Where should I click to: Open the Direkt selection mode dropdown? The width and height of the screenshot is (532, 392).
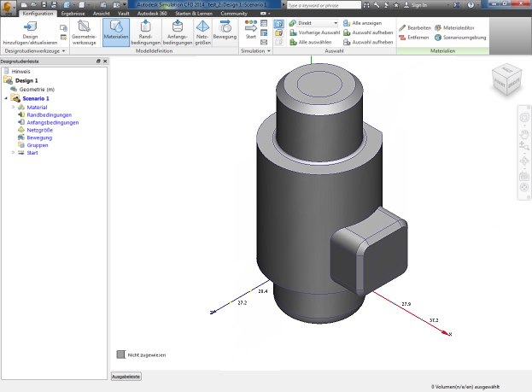point(318,23)
